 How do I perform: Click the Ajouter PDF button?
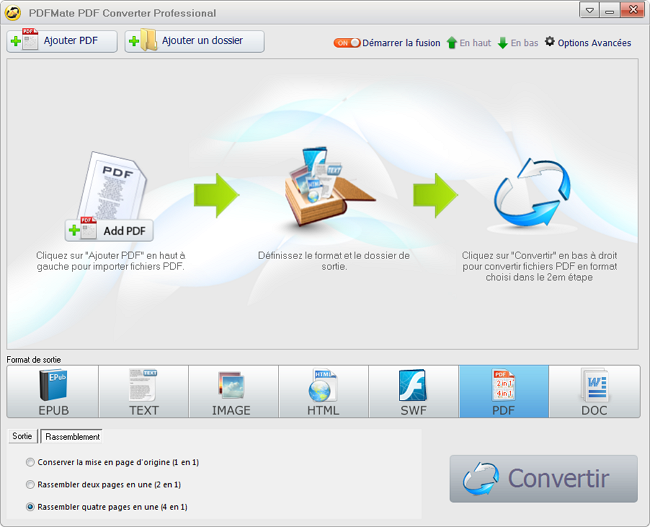pos(62,41)
